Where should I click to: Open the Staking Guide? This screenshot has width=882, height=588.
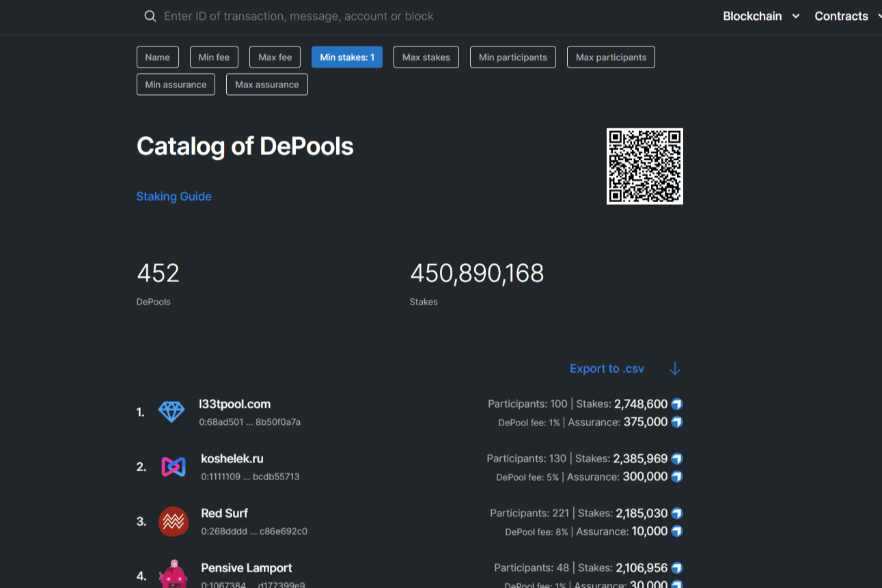point(174,196)
